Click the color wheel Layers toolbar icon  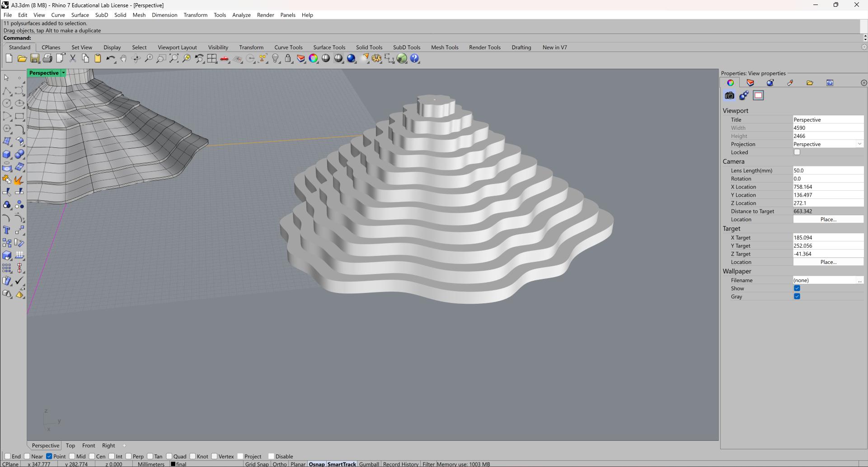(313, 58)
